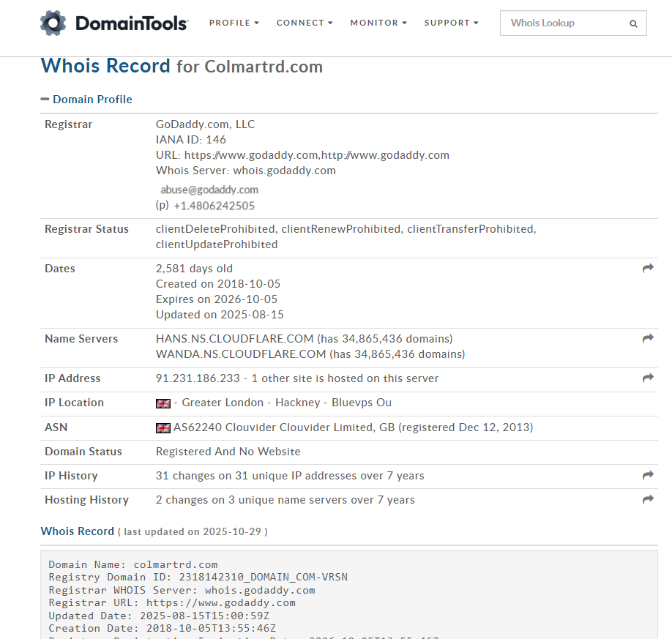Click the Domain Profile heading text
This screenshot has width=672, height=639.
92,100
